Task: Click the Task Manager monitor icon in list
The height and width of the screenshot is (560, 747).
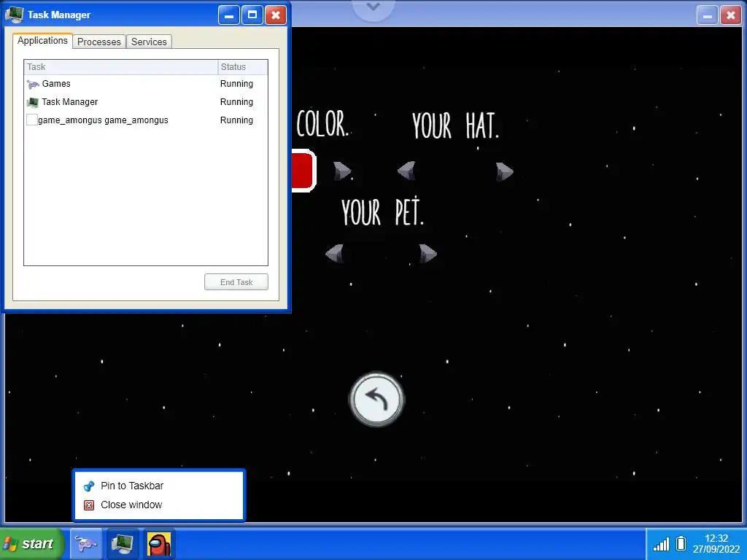Action: pyautogui.click(x=32, y=102)
